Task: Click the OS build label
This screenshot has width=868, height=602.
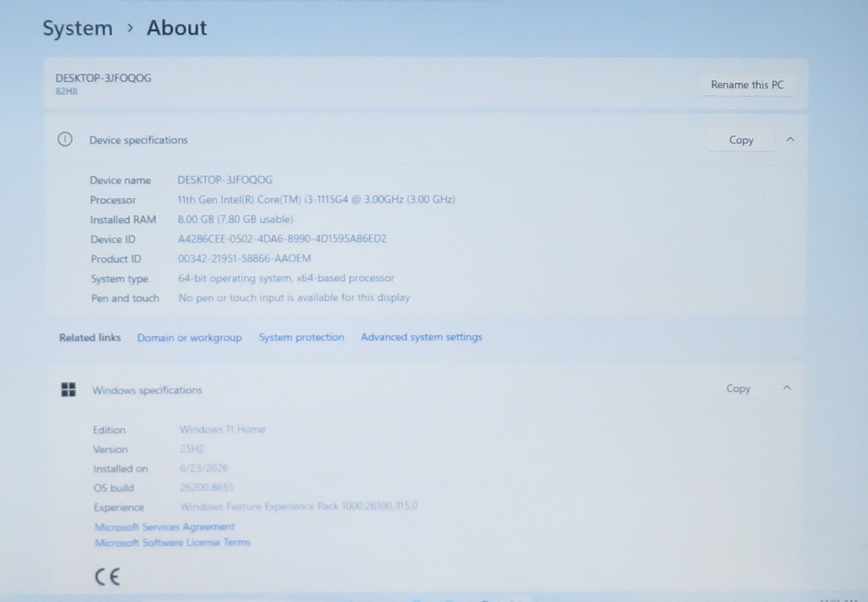Action: (113, 488)
